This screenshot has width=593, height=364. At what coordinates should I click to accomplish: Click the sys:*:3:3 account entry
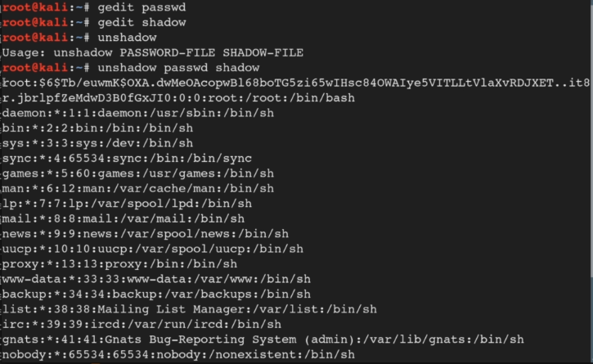pyautogui.click(x=97, y=143)
